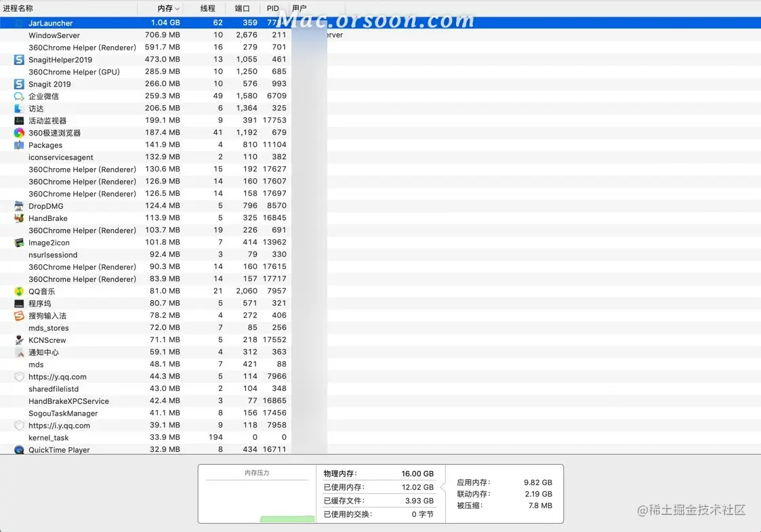Click the DropDMG app icon
This screenshot has height=532, width=761.
point(19,206)
